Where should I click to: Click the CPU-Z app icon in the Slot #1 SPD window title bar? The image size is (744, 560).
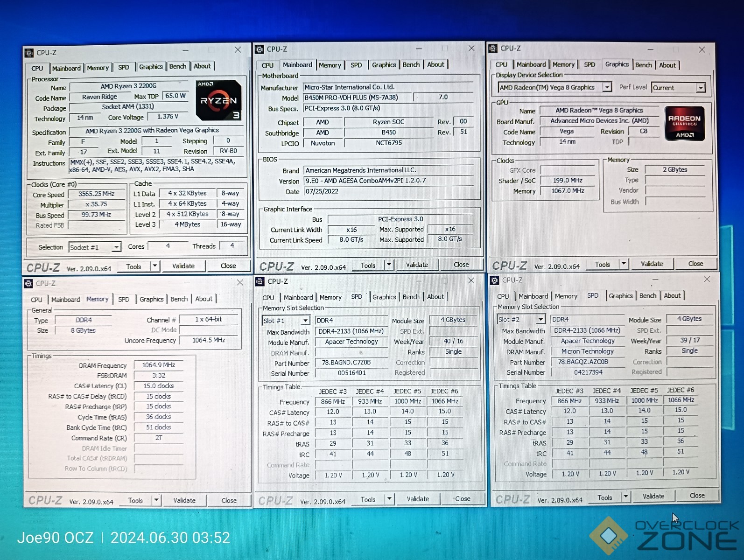click(260, 281)
